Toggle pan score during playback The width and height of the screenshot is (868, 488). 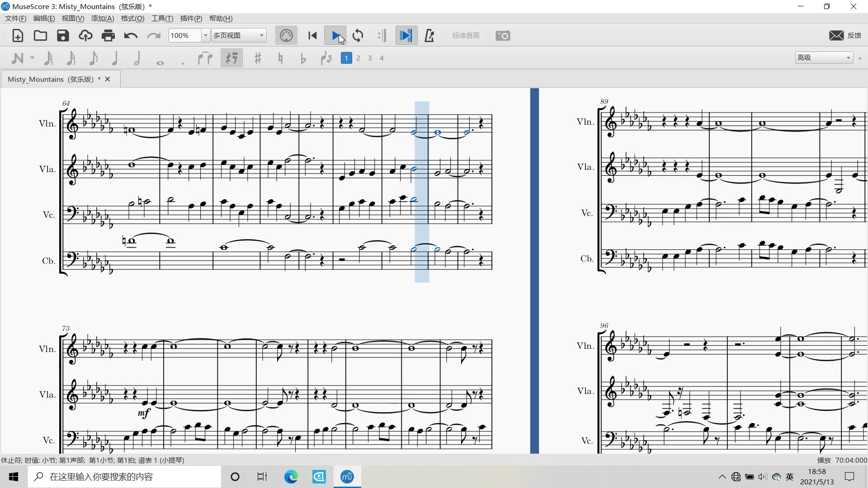tap(406, 36)
